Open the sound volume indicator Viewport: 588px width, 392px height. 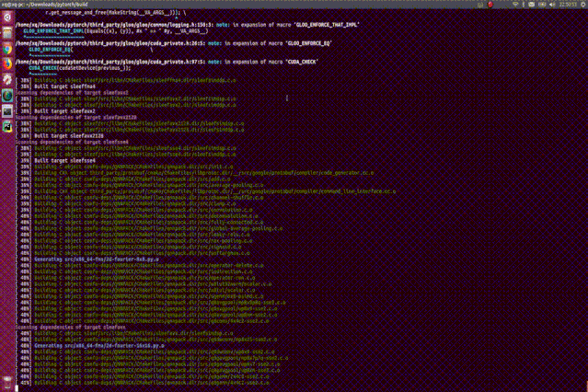coord(552,5)
